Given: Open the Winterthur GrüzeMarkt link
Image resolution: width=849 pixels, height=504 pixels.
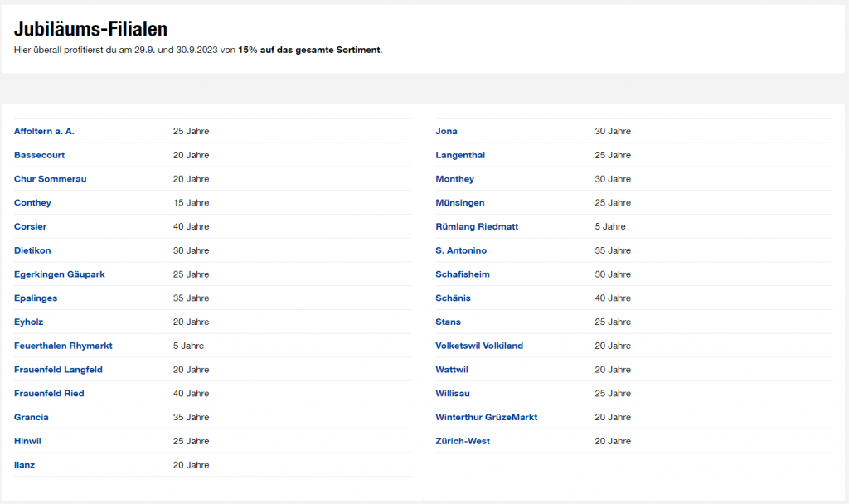Looking at the screenshot, I should tap(486, 418).
